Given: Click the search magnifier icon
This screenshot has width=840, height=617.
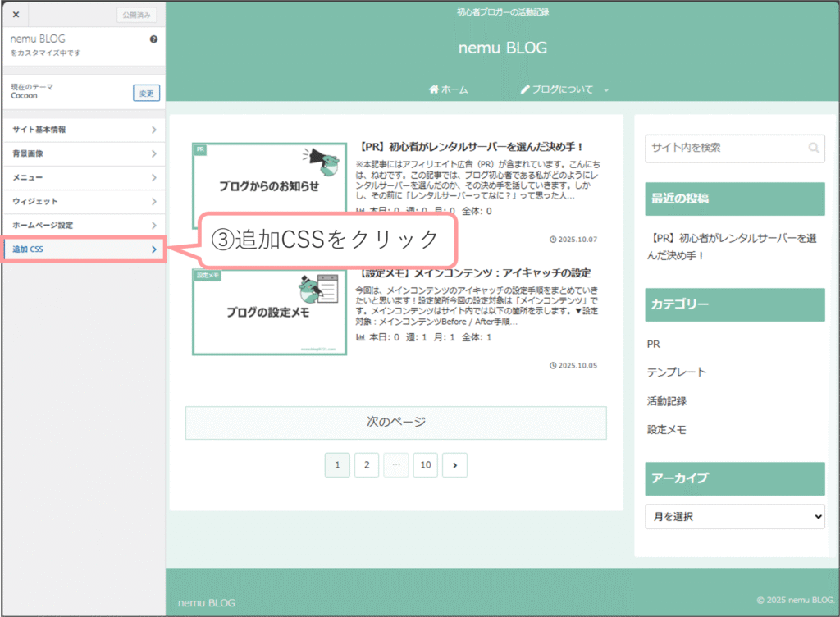Looking at the screenshot, I should pyautogui.click(x=813, y=149).
